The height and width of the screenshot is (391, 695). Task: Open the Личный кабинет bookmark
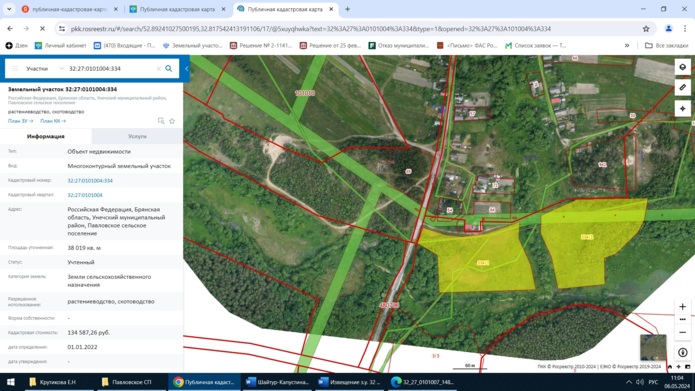pyautogui.click(x=60, y=45)
